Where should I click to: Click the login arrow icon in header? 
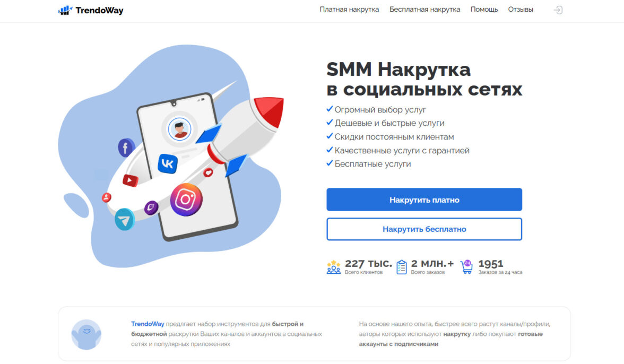(558, 10)
